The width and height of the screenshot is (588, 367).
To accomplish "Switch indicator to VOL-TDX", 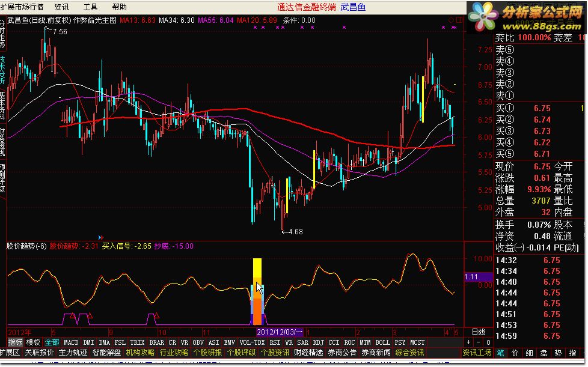I will (252, 342).
